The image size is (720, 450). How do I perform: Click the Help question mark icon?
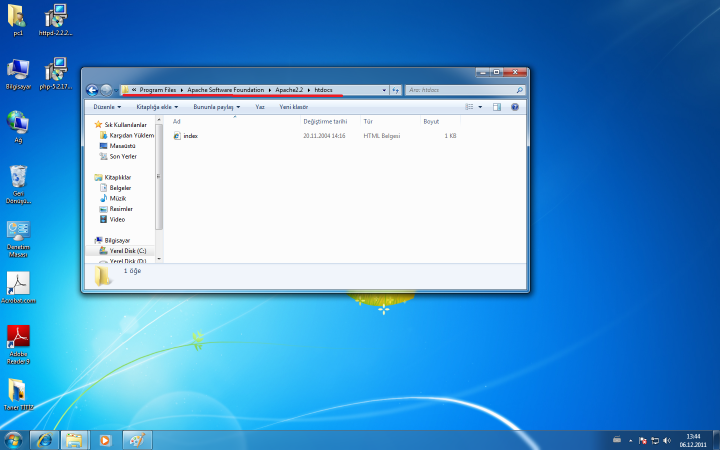515,106
